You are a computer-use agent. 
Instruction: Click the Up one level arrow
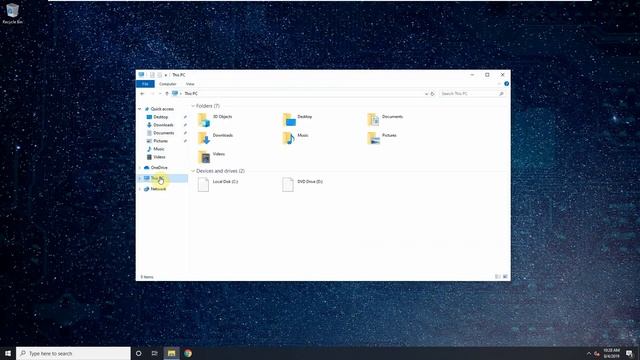pos(167,93)
